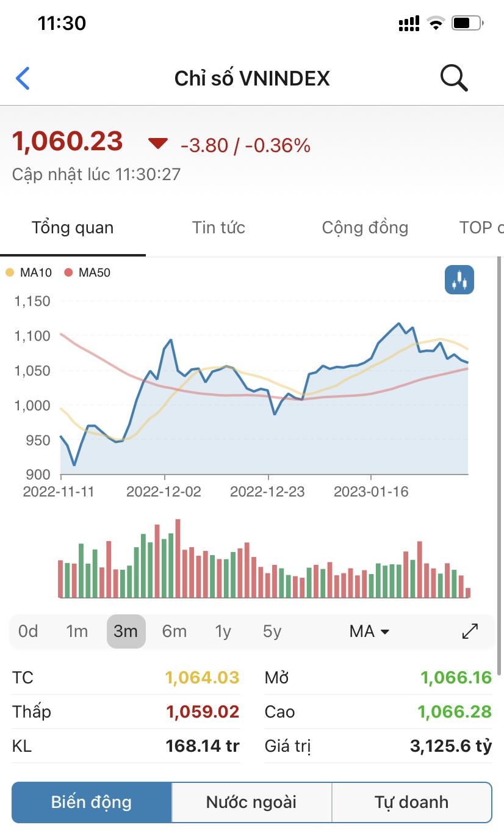Select the 6m time range
504x833 pixels.
pyautogui.click(x=174, y=631)
